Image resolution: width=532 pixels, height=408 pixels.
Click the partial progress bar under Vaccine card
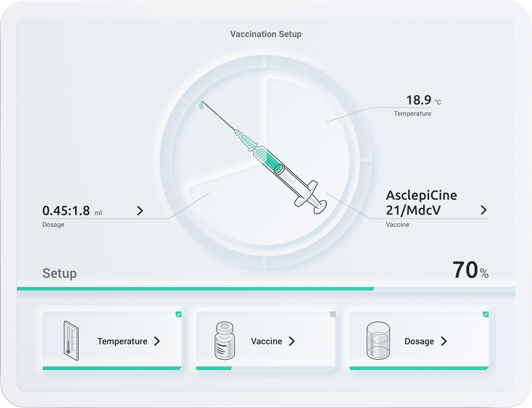tap(265, 368)
